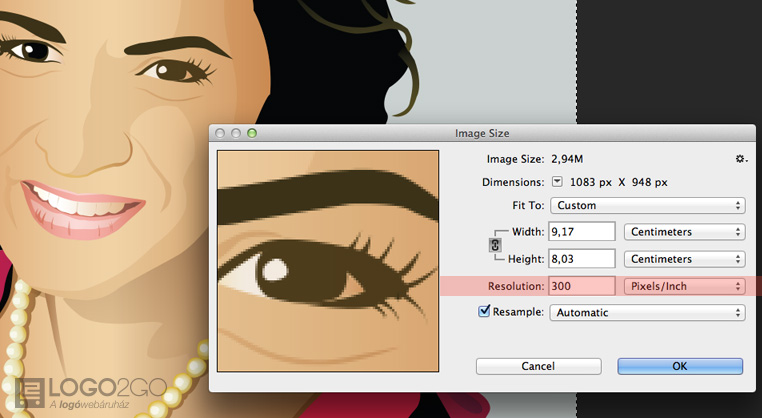Click the Width value field showing 9,17
This screenshot has width=762, height=418.
(580, 232)
